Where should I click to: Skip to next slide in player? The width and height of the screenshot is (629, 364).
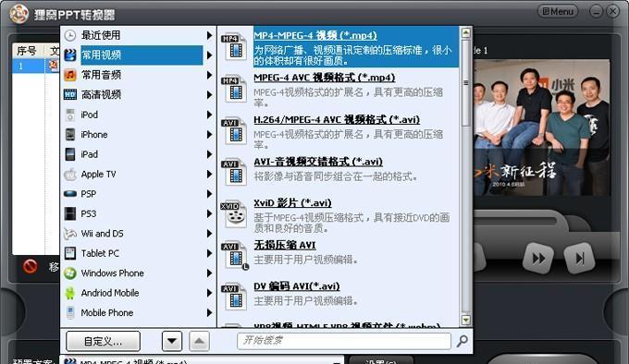(579, 259)
